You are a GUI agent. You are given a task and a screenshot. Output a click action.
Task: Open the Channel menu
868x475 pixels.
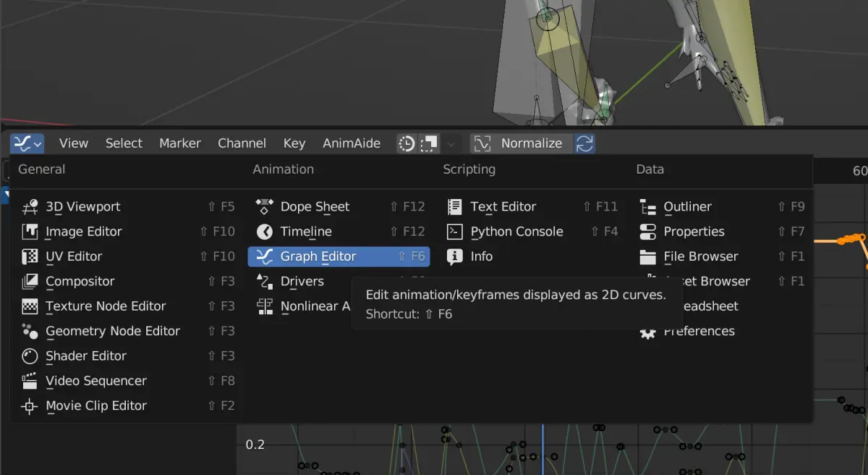pyautogui.click(x=242, y=143)
